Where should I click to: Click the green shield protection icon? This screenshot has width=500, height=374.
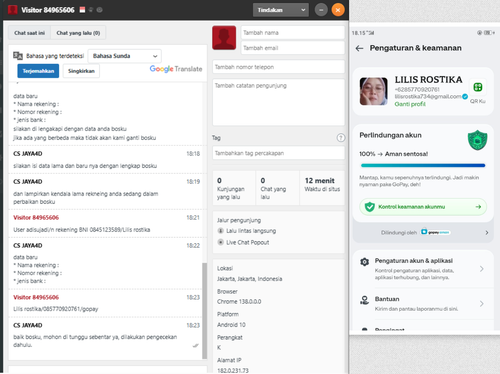click(477, 140)
